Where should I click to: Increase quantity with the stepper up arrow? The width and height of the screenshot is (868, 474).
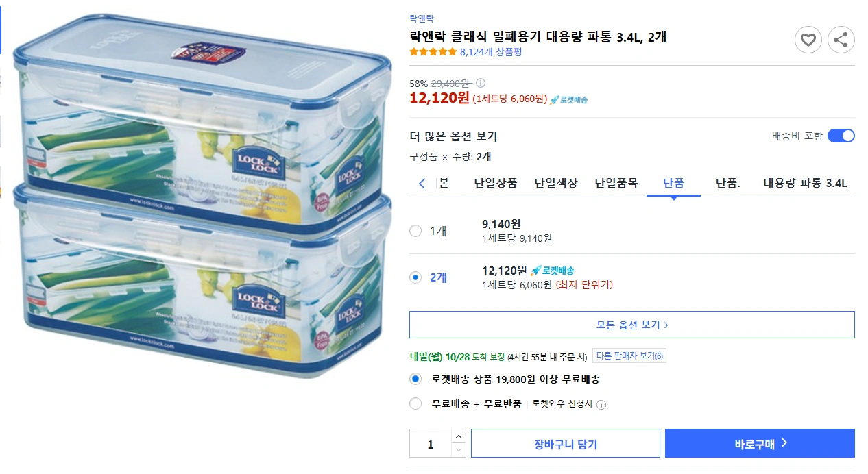(x=458, y=436)
